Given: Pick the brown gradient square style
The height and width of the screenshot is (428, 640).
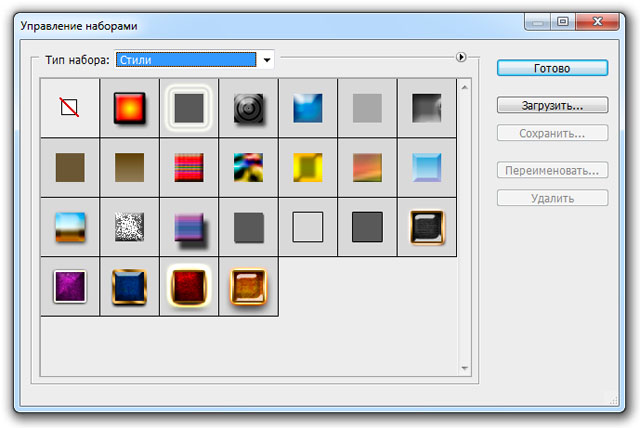Looking at the screenshot, I should pos(129,167).
